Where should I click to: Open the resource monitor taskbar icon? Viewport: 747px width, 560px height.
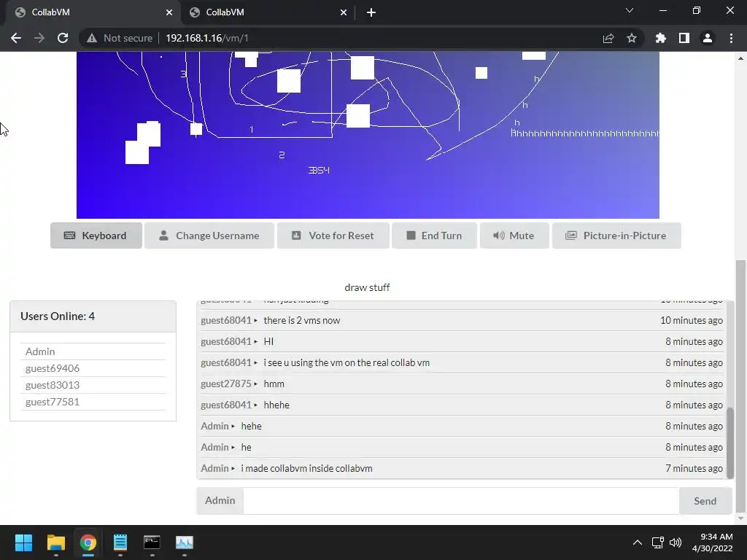185,542
